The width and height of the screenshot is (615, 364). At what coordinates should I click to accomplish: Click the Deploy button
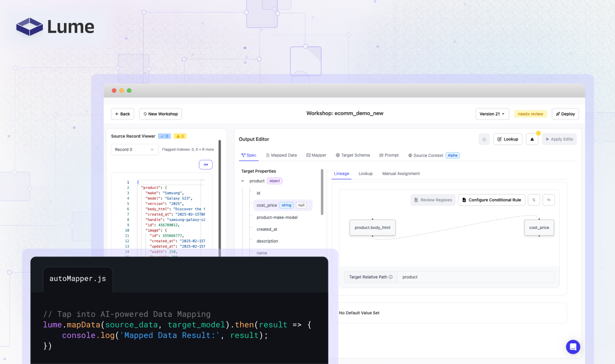(565, 114)
